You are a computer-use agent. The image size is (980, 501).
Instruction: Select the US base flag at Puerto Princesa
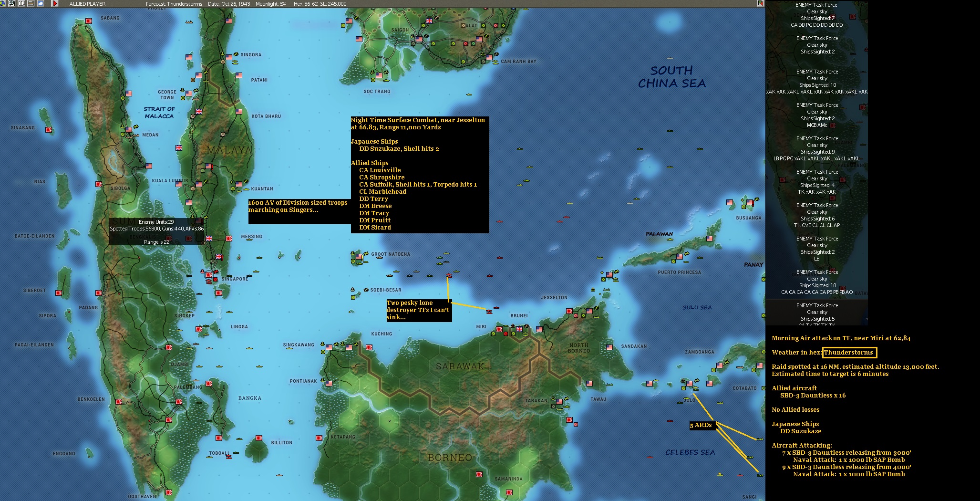coord(680,257)
